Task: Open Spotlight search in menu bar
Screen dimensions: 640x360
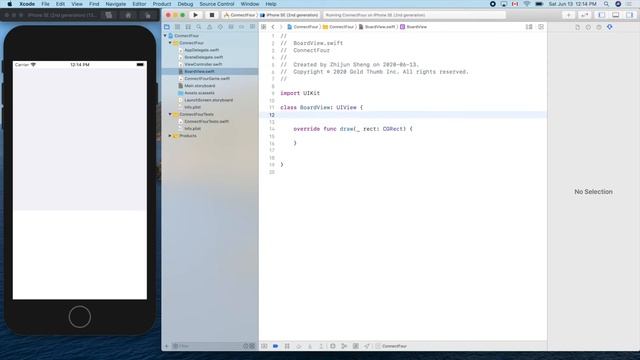Action: 606,4
